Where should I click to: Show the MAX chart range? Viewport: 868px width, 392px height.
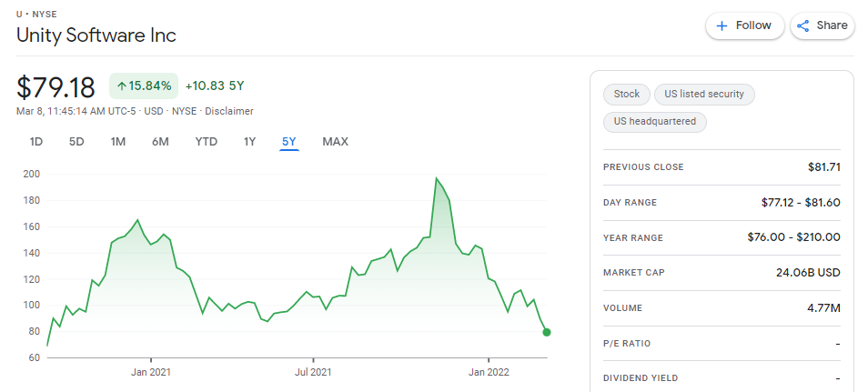(336, 142)
